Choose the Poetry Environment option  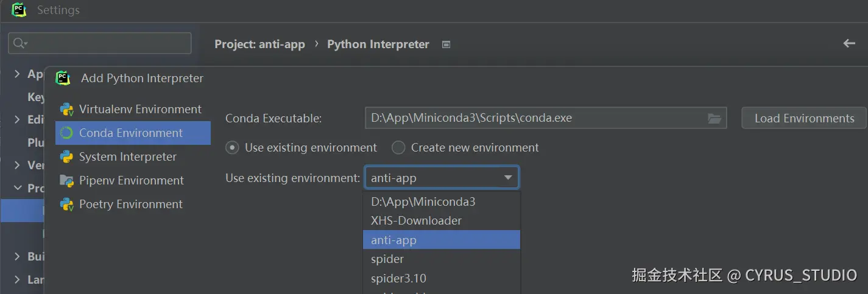pos(130,205)
